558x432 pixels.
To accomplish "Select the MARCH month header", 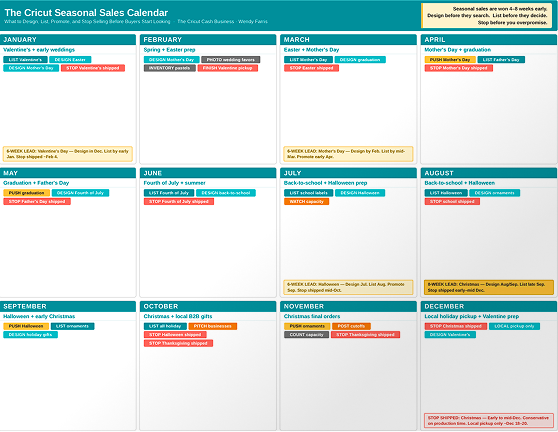I will [x=348, y=39].
